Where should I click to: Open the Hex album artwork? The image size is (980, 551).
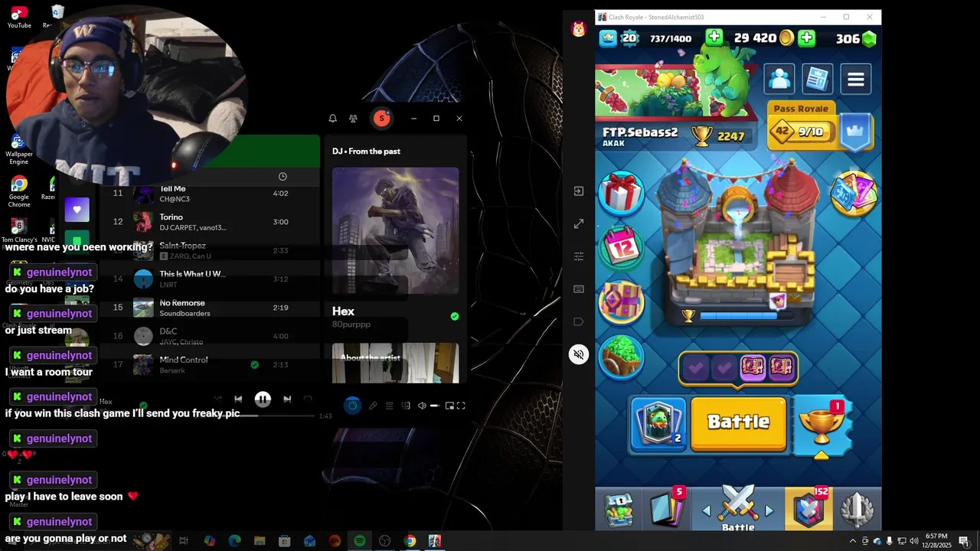395,231
